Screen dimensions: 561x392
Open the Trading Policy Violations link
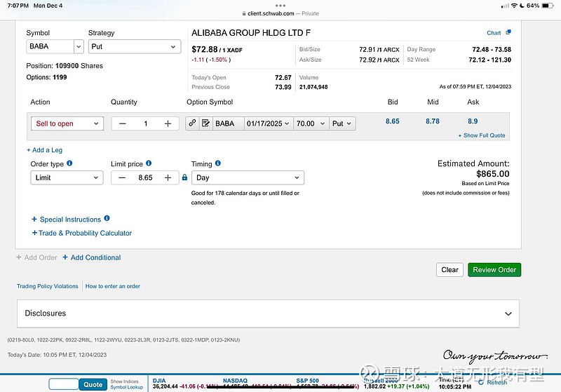coord(48,286)
